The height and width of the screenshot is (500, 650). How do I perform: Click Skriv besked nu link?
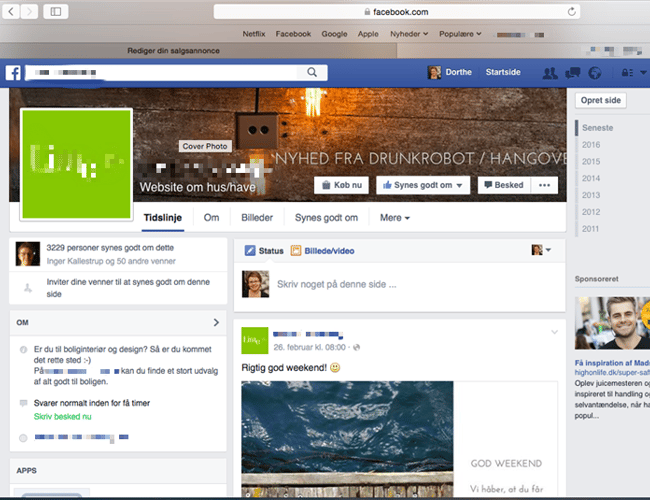click(62, 416)
